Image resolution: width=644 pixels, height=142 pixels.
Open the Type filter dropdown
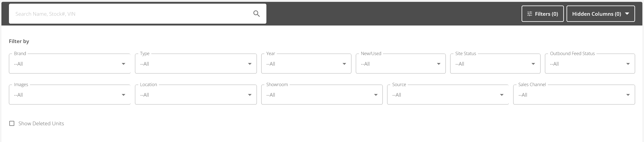(x=196, y=63)
